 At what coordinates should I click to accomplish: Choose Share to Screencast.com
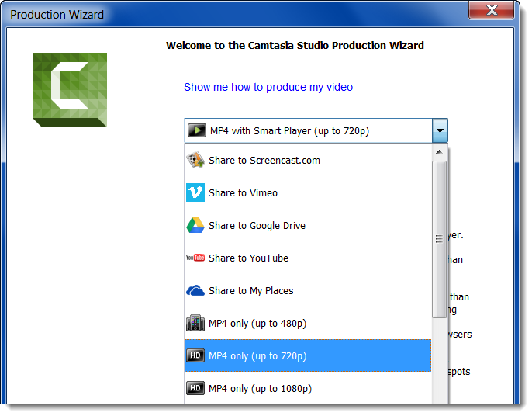pos(307,161)
